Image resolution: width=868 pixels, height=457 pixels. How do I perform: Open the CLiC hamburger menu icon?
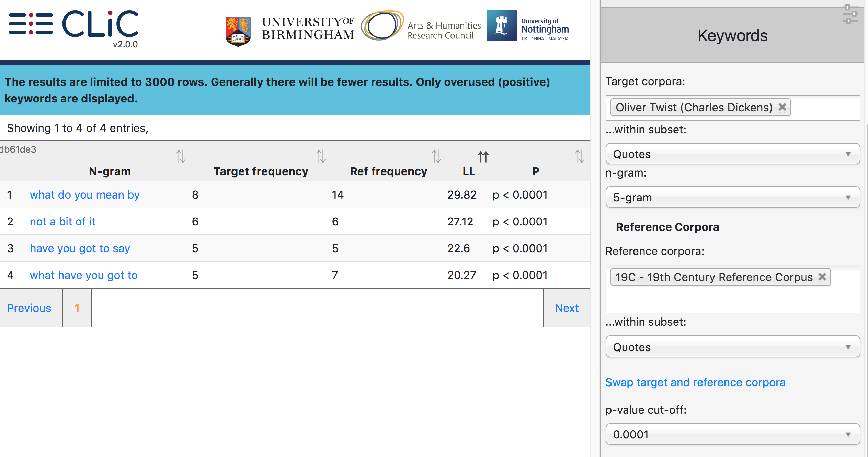31,24
